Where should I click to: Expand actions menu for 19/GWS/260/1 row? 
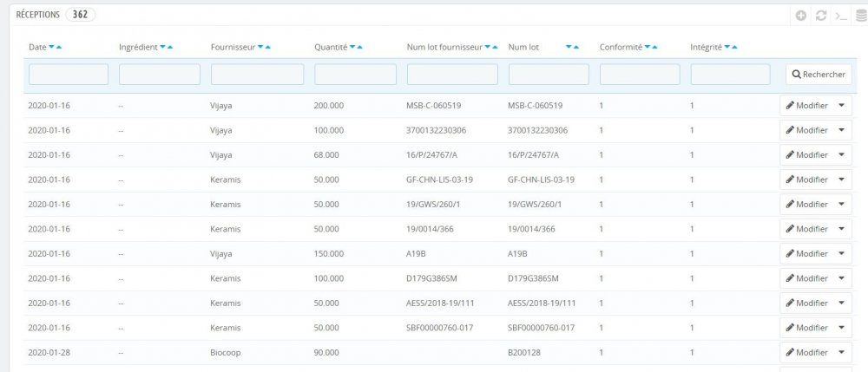point(841,204)
